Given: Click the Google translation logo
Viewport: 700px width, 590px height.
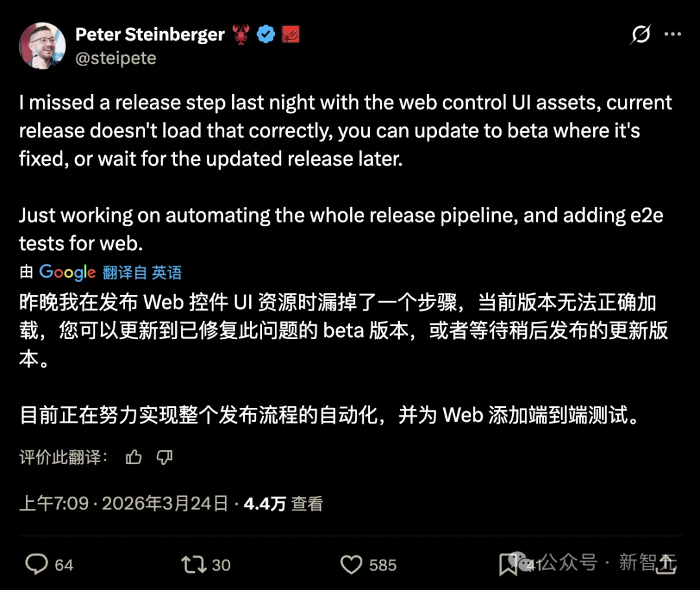Looking at the screenshot, I should 67,272.
